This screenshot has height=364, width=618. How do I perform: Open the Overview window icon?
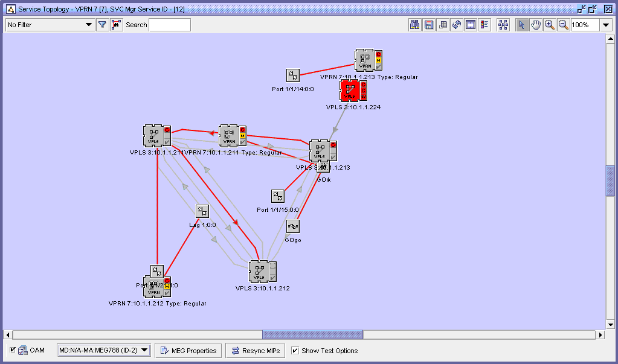(471, 24)
